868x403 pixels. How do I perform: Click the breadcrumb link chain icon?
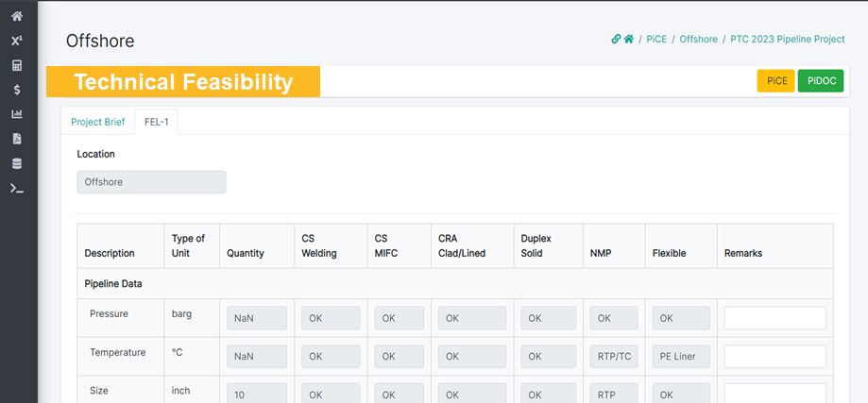616,40
